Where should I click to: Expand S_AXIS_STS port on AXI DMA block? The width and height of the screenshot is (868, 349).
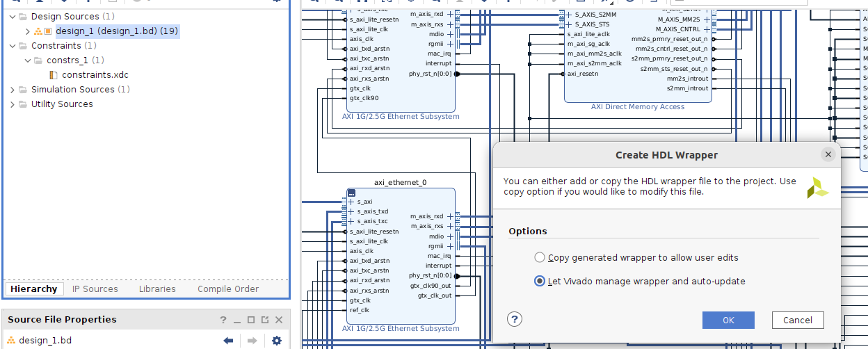coord(569,24)
